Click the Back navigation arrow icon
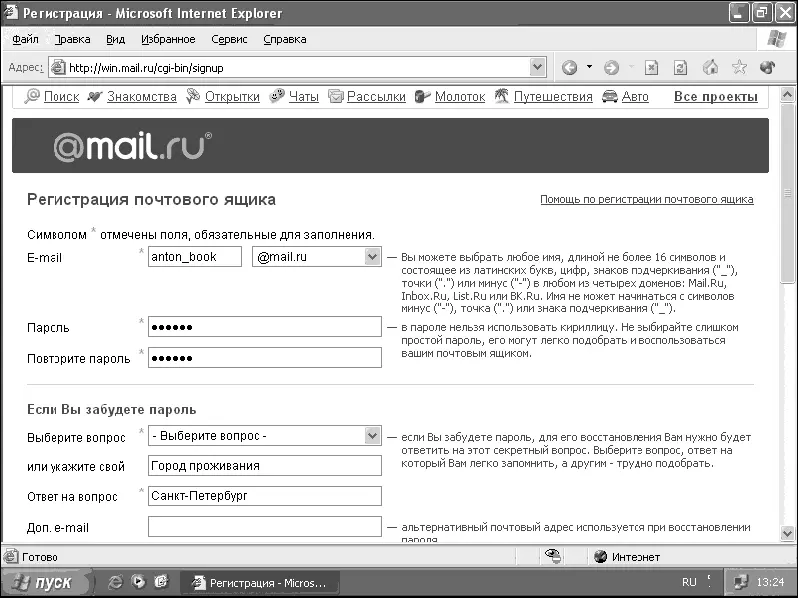The height and width of the screenshot is (598, 798). [x=569, y=67]
